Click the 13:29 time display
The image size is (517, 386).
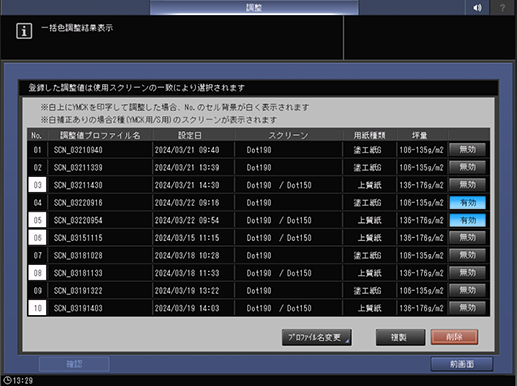click(x=23, y=381)
